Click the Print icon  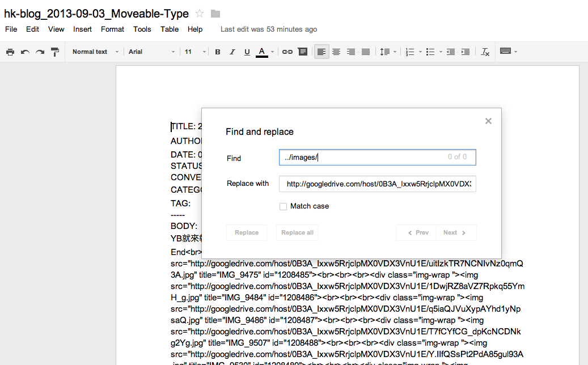tap(10, 52)
